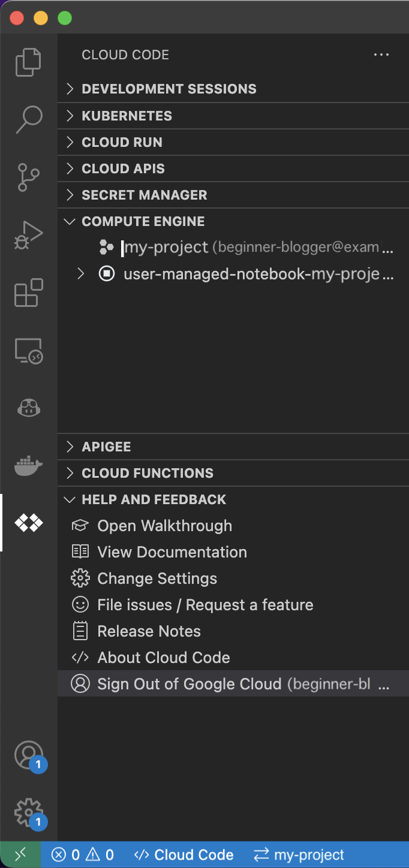Click the errors and warnings status indicator
The image size is (409, 868).
click(83, 855)
